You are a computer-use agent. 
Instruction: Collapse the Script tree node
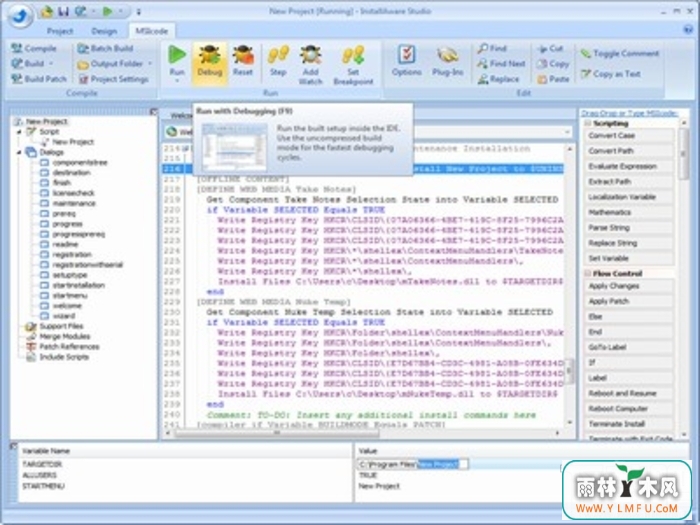(19, 132)
